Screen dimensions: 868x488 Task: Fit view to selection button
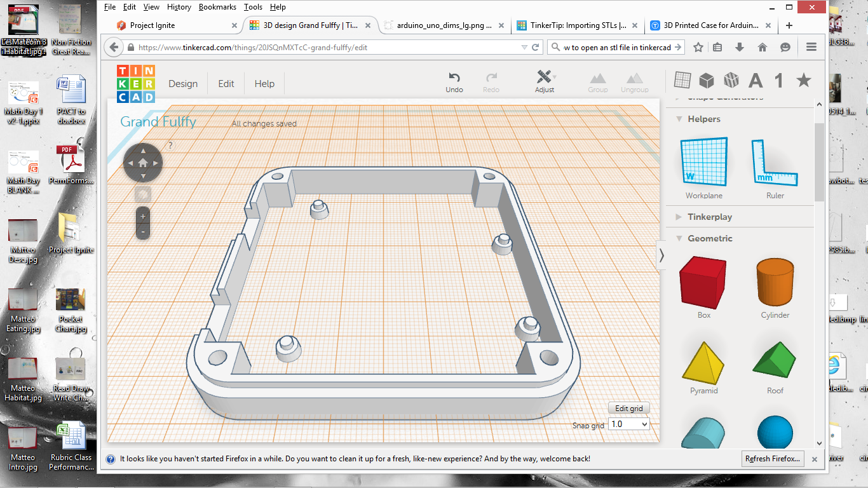(x=143, y=194)
